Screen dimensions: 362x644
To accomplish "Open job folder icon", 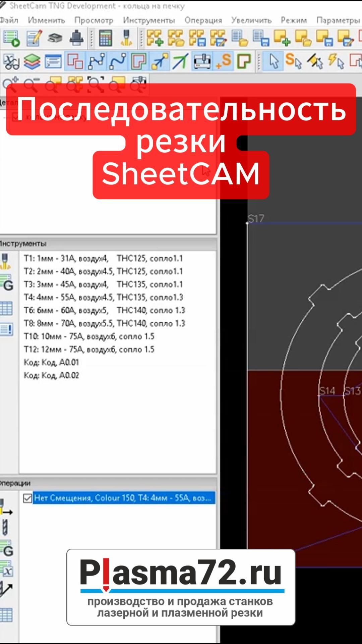I will (303, 39).
